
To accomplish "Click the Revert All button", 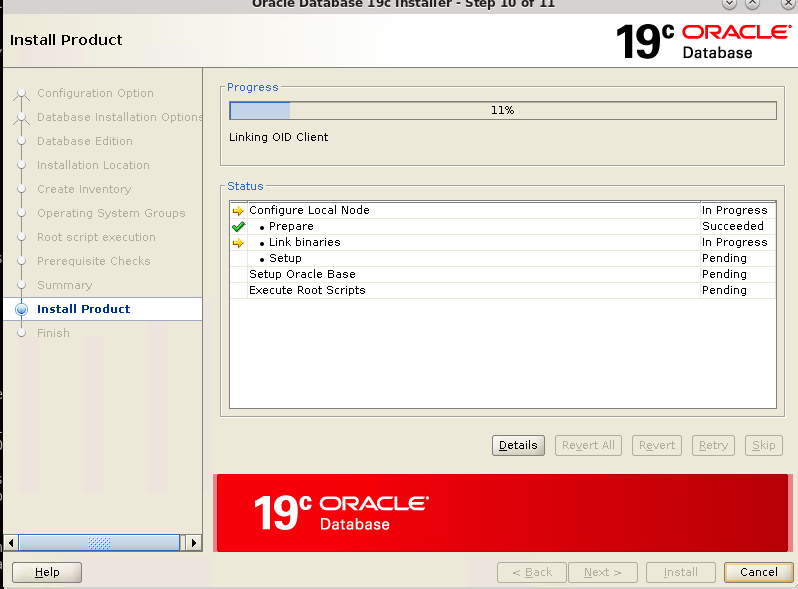I will (x=588, y=445).
